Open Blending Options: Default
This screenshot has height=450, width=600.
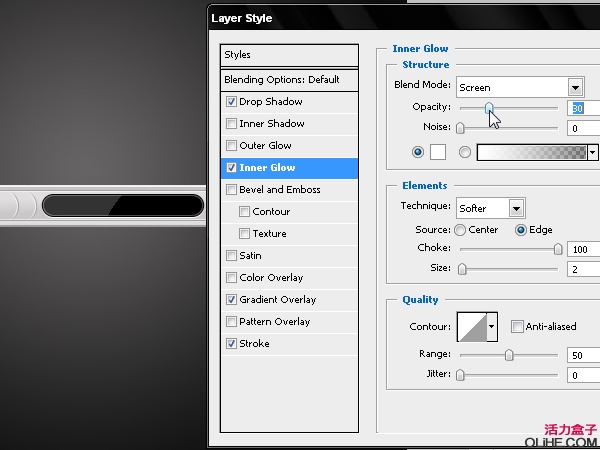click(289, 80)
